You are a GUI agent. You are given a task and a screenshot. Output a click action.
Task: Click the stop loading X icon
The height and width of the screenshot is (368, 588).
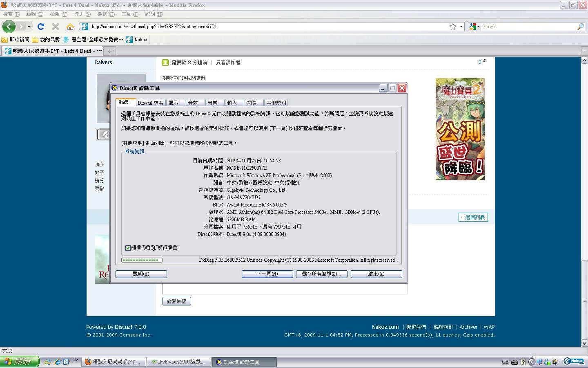(56, 27)
